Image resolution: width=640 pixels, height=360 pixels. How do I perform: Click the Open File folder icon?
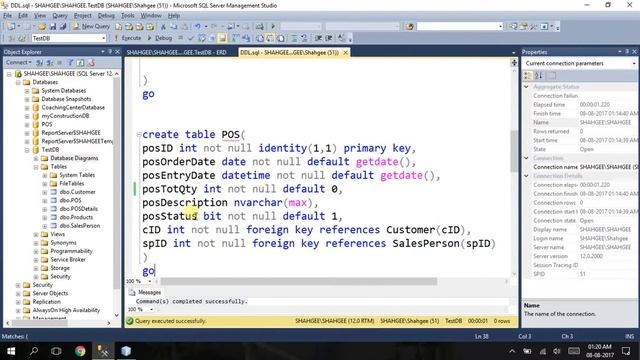(42, 27)
